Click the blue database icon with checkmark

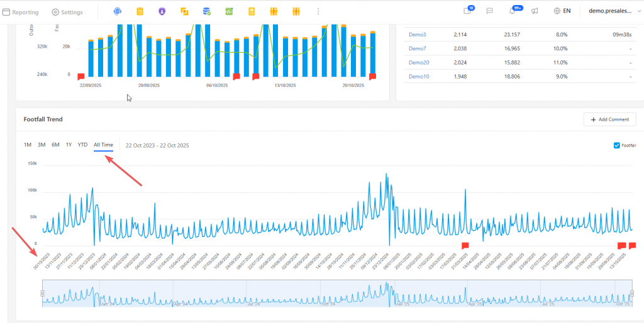point(206,11)
